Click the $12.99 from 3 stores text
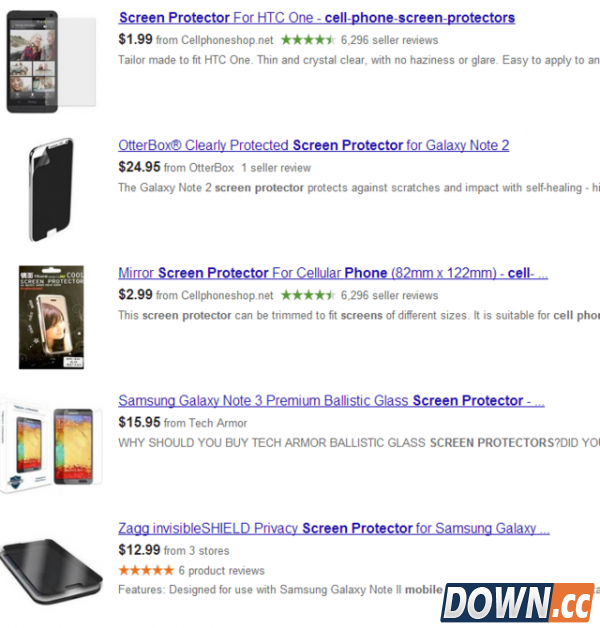Screen dimensions: 600x628 click(x=174, y=550)
